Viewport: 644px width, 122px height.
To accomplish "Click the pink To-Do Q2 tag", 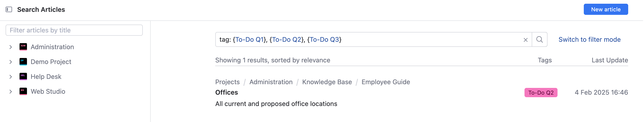I will click(x=541, y=93).
